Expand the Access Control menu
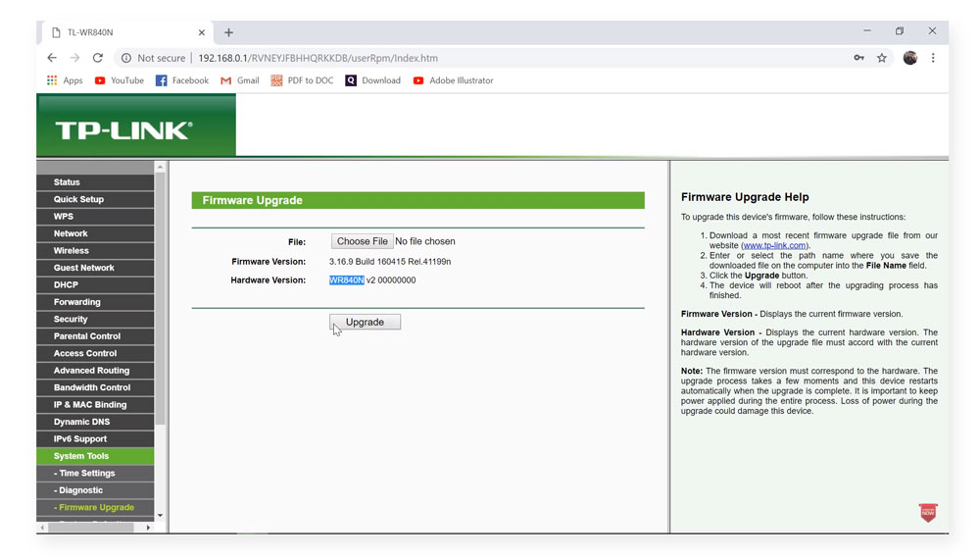 tap(95, 353)
